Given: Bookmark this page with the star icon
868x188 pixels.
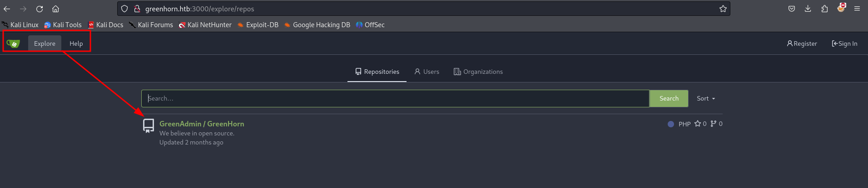Looking at the screenshot, I should (723, 9).
